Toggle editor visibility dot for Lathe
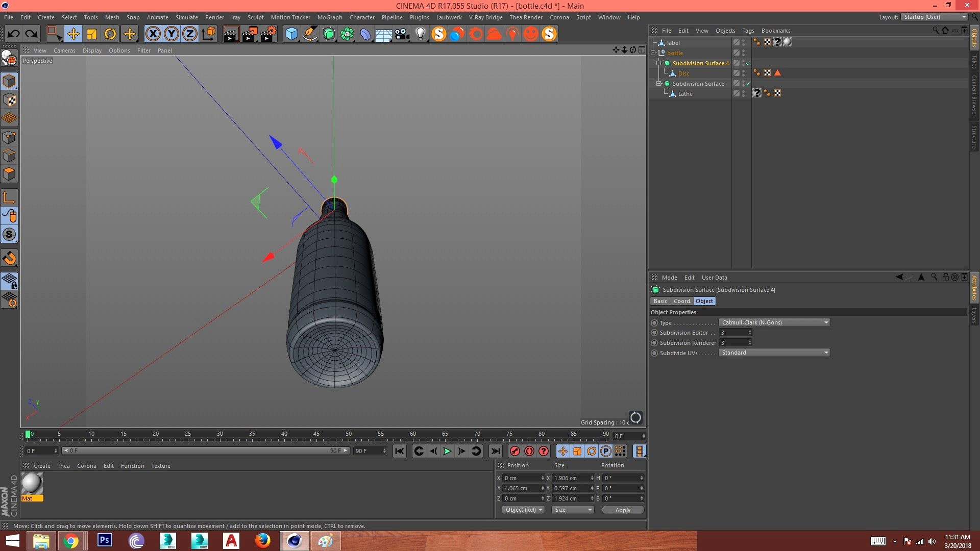Viewport: 980px width, 551px height. (x=744, y=92)
